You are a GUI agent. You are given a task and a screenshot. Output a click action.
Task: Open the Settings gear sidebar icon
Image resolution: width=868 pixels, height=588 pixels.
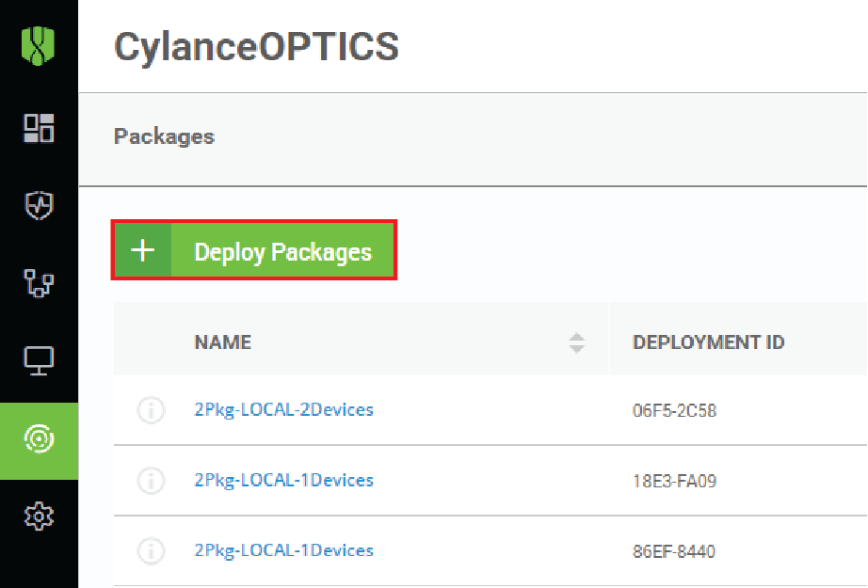coord(39,516)
